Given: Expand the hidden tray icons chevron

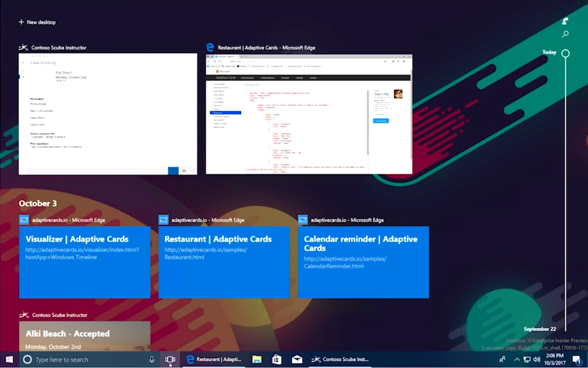Looking at the screenshot, I should 517,359.
